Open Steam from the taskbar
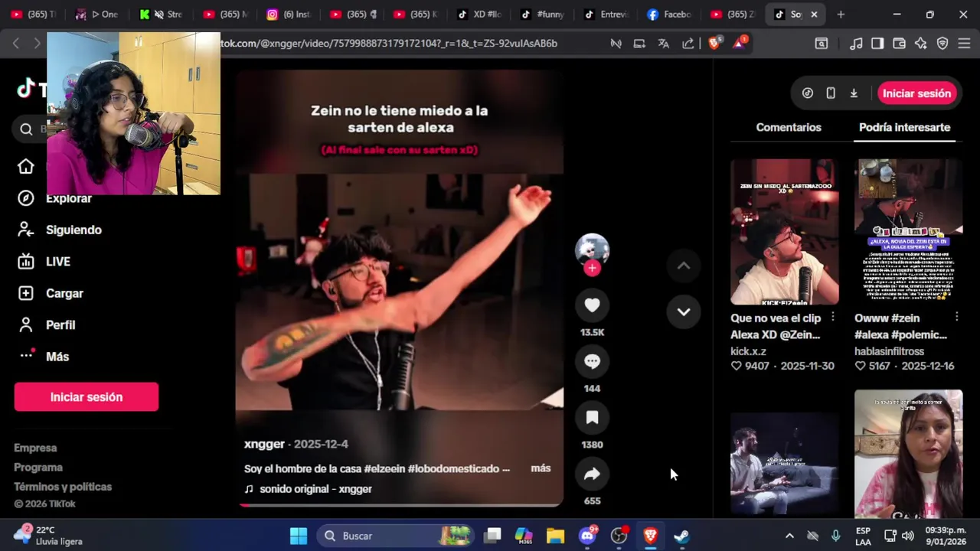The image size is (980, 551). (x=681, y=536)
